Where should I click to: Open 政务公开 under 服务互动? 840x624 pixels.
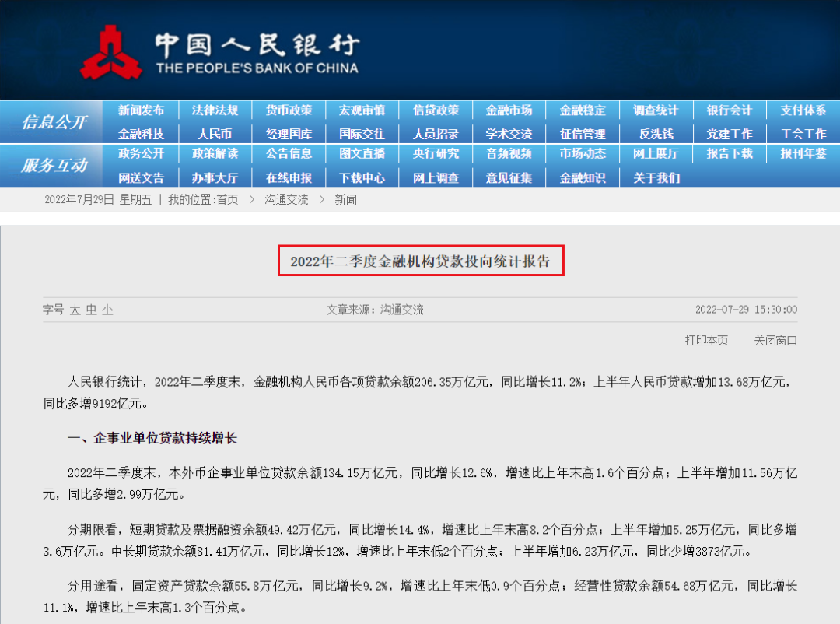click(x=142, y=153)
